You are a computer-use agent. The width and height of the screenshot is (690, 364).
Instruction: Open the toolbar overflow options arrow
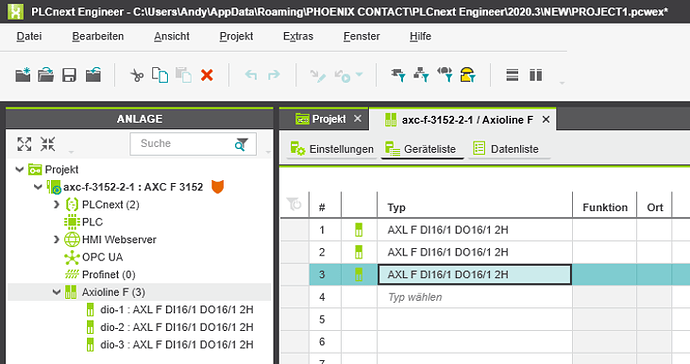562,83
